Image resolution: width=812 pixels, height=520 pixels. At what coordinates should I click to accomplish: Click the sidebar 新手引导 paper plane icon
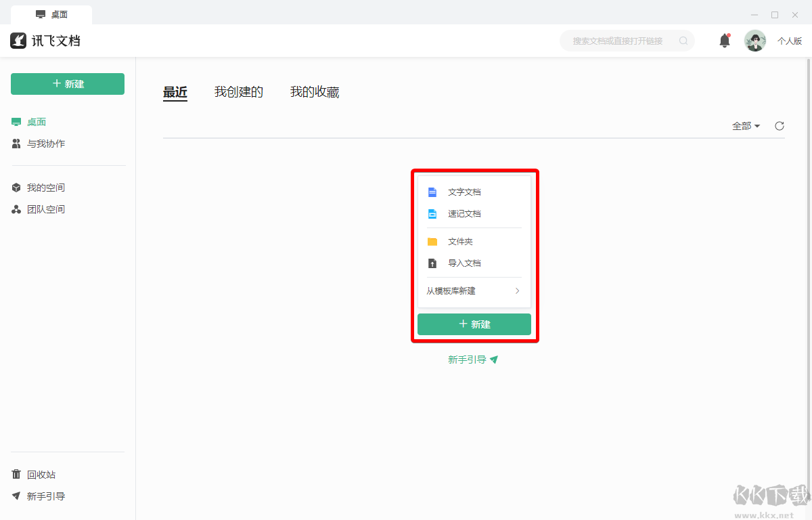click(16, 496)
